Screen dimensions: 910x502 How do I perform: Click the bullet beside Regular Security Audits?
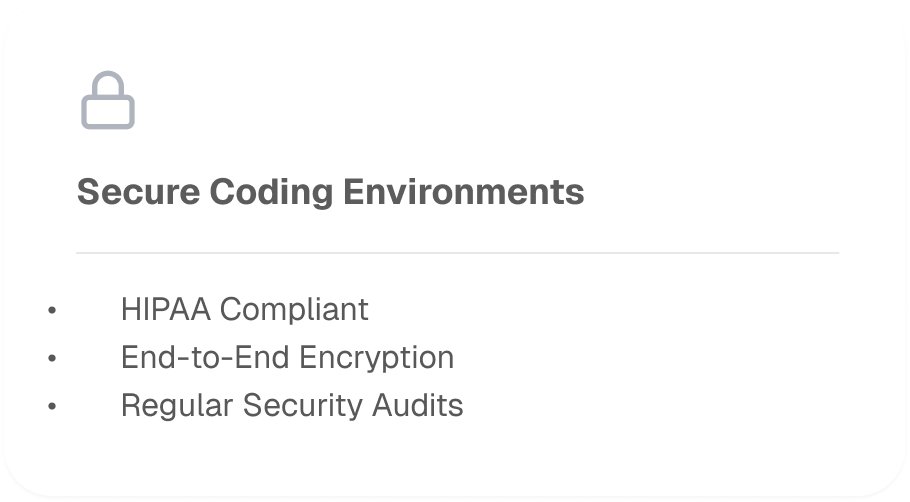point(53,406)
